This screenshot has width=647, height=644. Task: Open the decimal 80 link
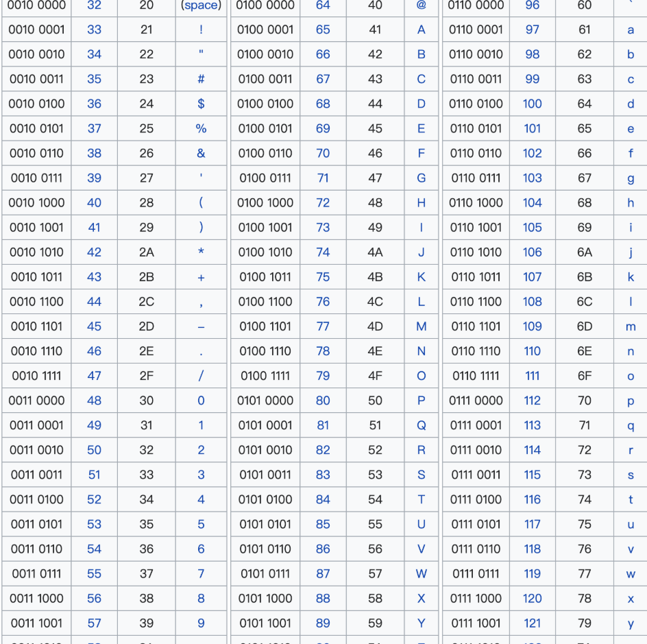(x=323, y=401)
